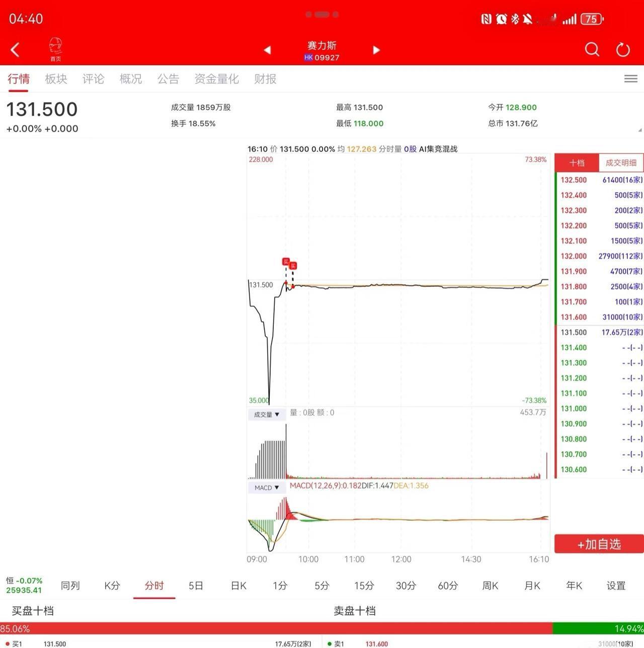The height and width of the screenshot is (648, 644).
Task: Refresh quotes with the circular arrow icon
Action: [623, 49]
